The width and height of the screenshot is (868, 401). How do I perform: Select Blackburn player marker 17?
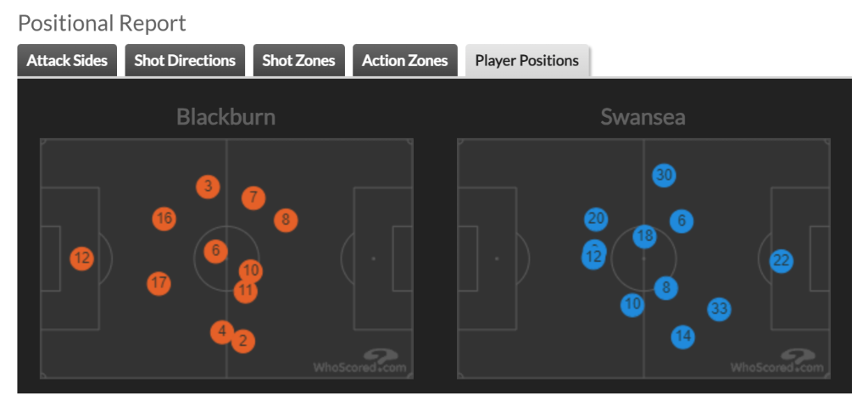(159, 283)
